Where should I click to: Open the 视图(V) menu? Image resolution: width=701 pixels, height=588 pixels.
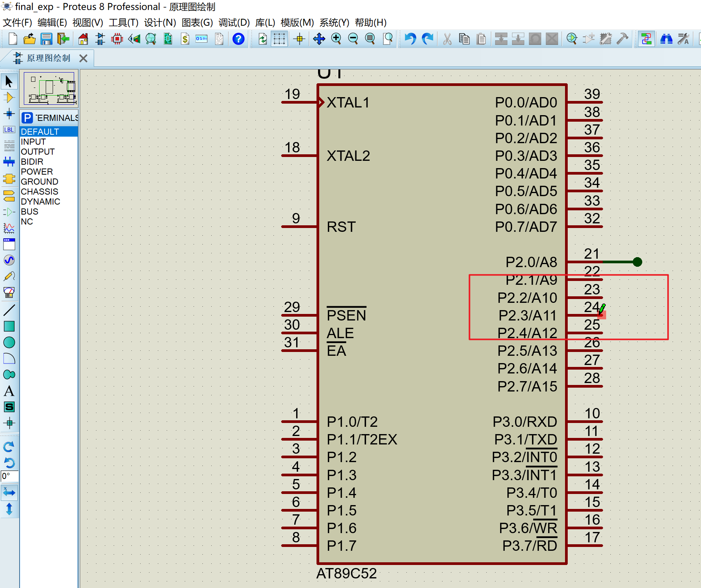tap(88, 23)
